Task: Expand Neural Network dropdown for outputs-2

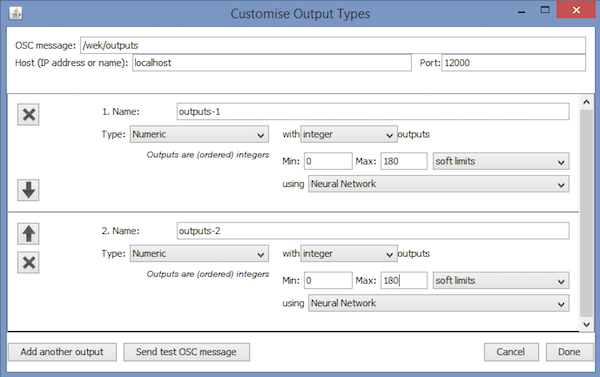Action: click(439, 303)
